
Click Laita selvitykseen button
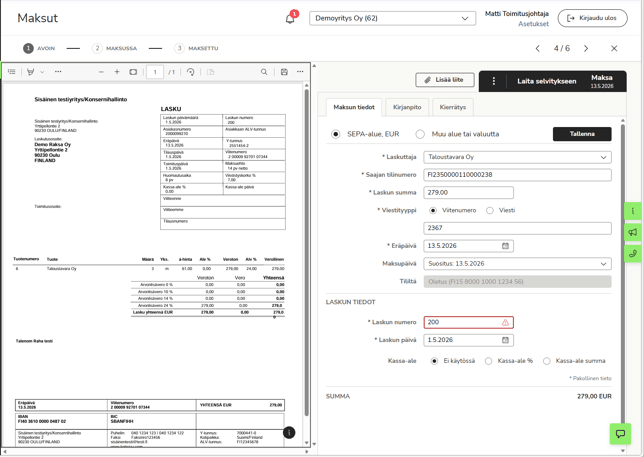point(546,81)
